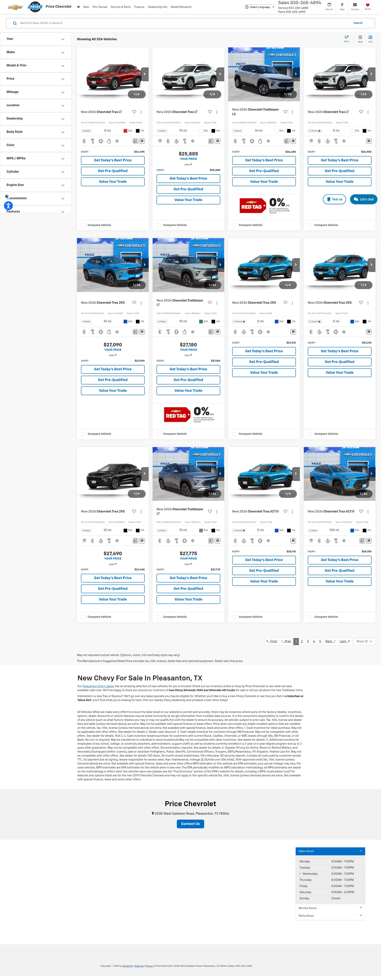This screenshot has height=980, width=381.
Task: Open the accessibility widget icon
Action: click(8, 205)
